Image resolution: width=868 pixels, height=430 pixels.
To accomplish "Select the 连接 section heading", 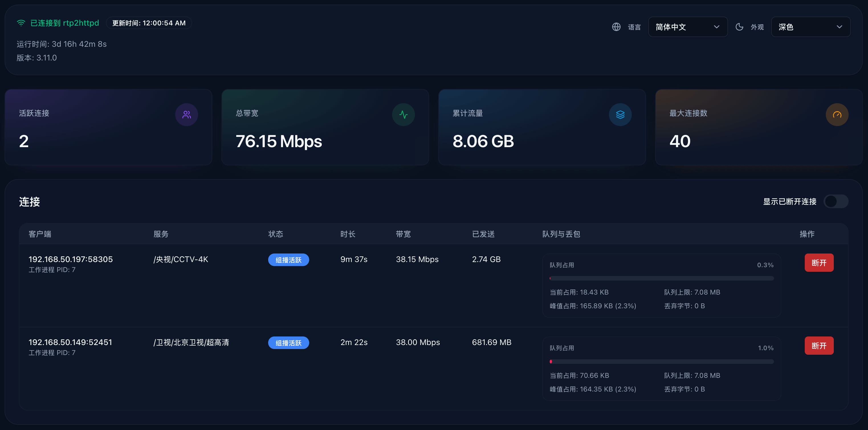I will [x=29, y=202].
